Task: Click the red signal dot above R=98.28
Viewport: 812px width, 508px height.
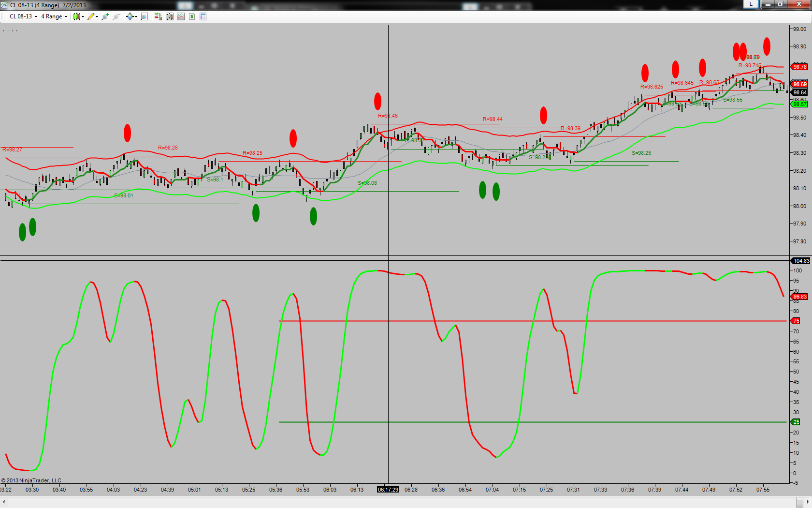Action: pyautogui.click(x=127, y=133)
